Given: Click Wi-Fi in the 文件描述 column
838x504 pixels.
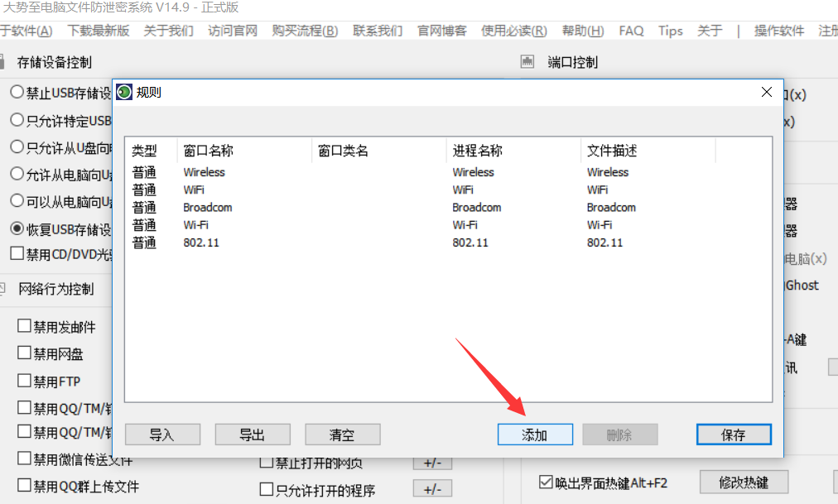Looking at the screenshot, I should 600,225.
